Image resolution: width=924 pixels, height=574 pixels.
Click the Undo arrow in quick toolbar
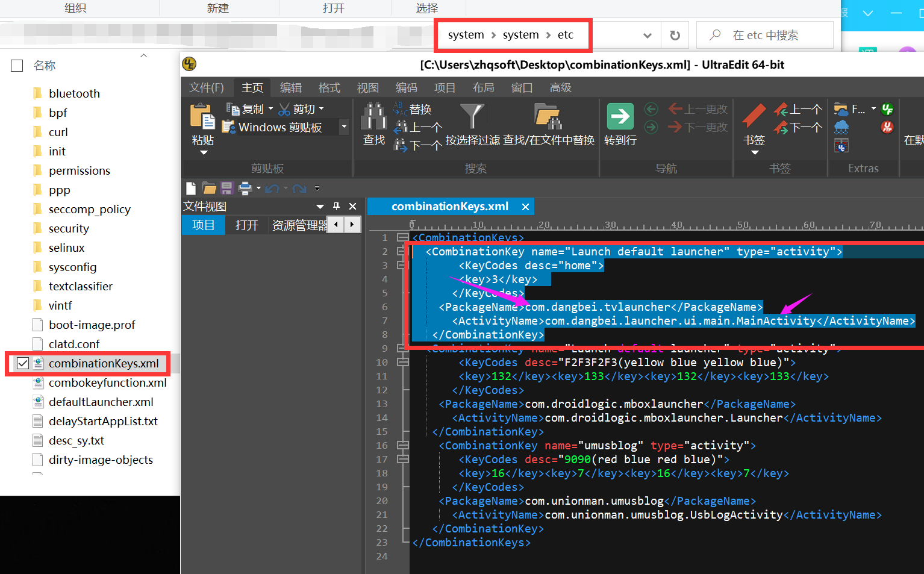point(272,189)
